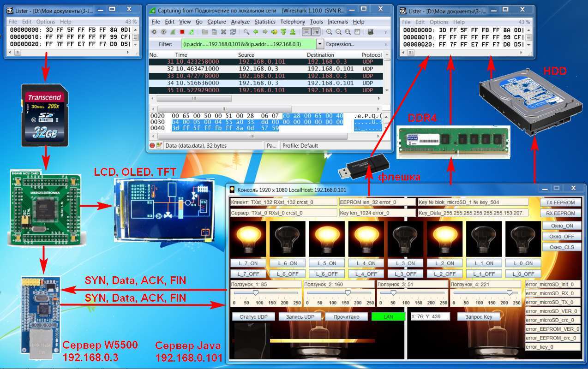Open Wireshark capture options icon

coord(163,32)
